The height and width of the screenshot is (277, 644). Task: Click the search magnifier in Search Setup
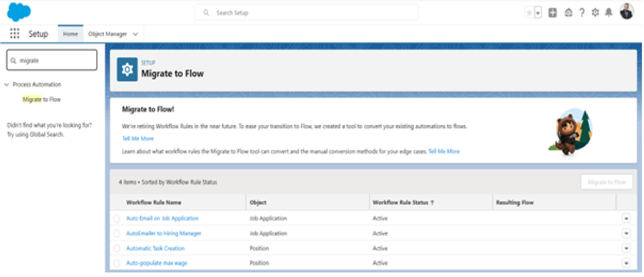(x=206, y=13)
